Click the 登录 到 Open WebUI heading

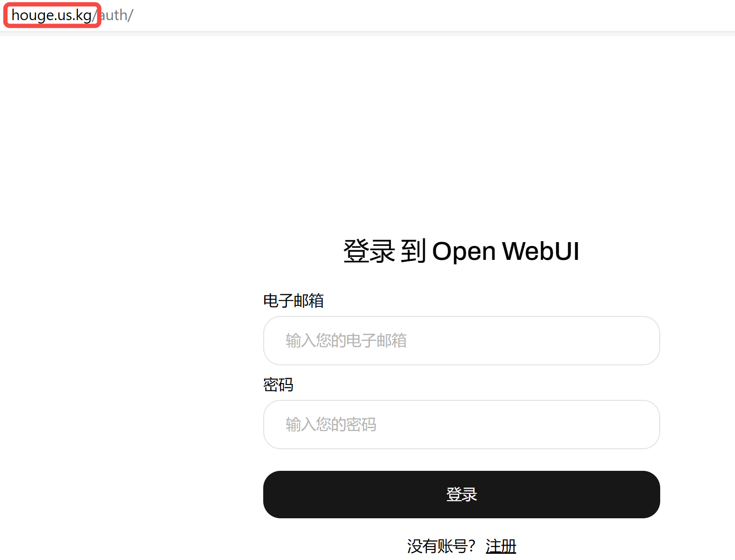461,251
